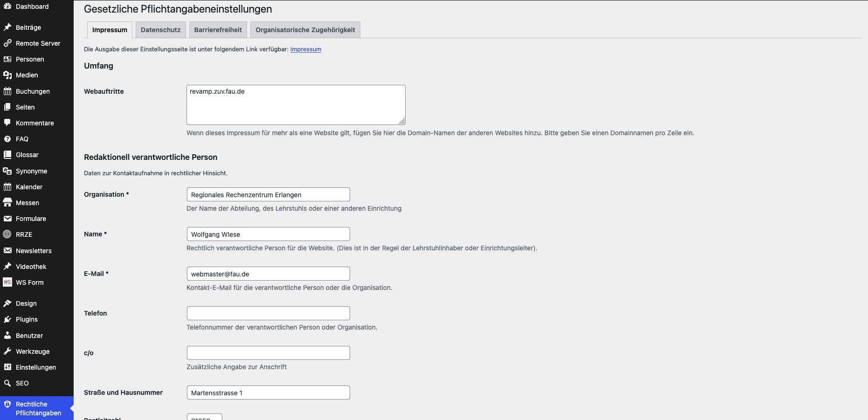Viewport: 868px width, 420px height.
Task: Open Medien via its media icon
Action: (7, 75)
